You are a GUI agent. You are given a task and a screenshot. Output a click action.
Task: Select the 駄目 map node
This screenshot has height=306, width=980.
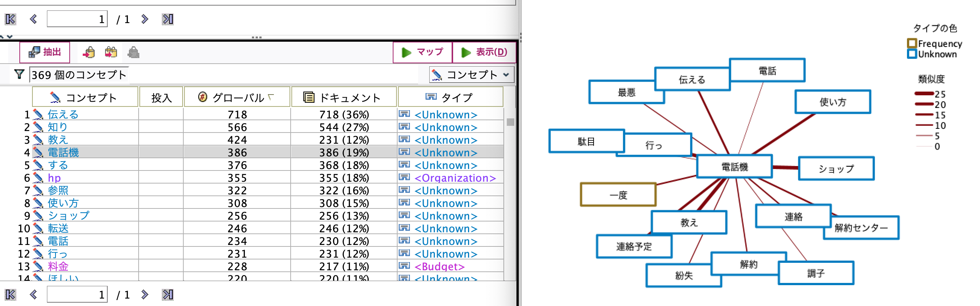point(586,141)
